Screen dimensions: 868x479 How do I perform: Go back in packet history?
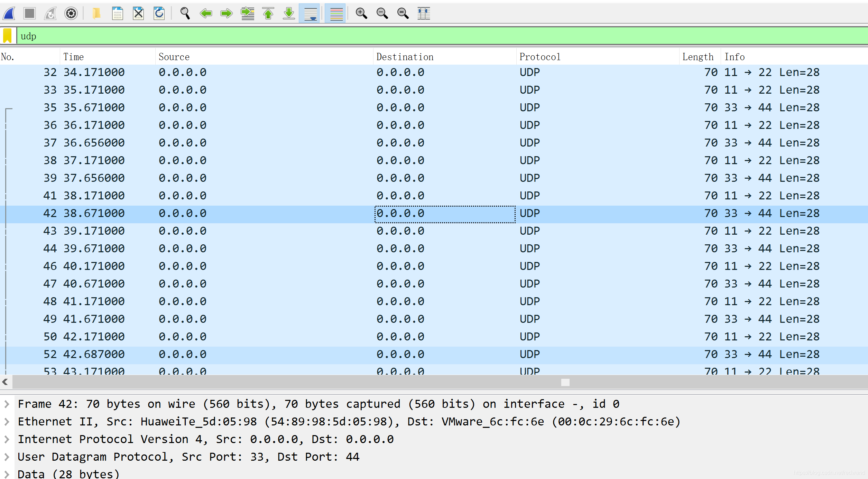click(x=206, y=13)
